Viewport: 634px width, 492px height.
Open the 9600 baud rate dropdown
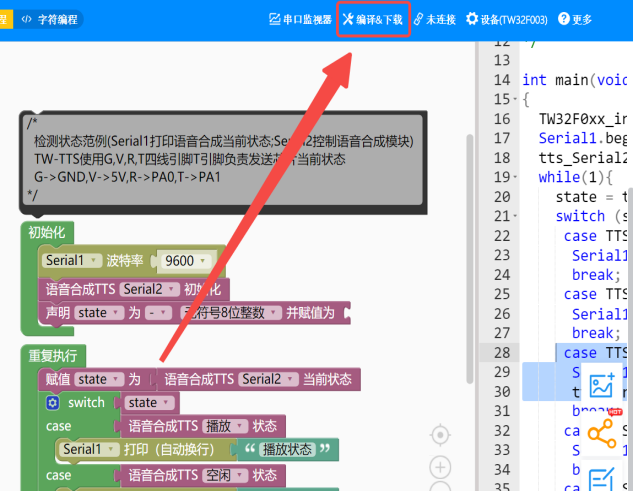tap(185, 261)
